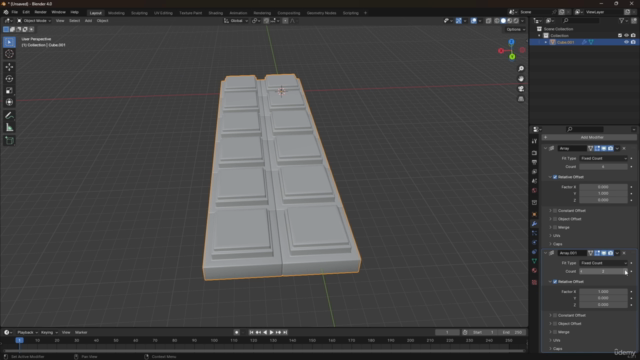Open the Texture properties tab
Screen dimensions: 640x360
click(x=534, y=282)
